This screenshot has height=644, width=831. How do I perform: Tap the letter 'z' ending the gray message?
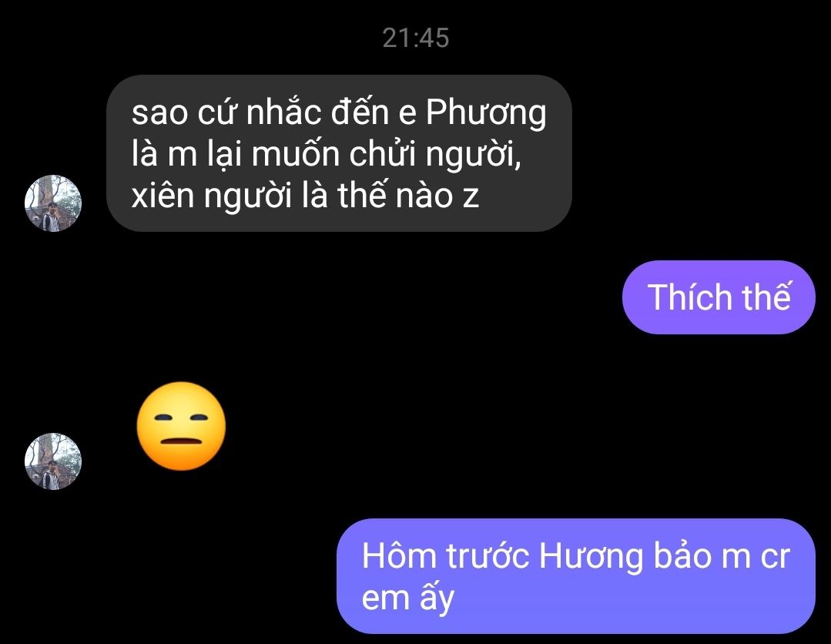pyautogui.click(x=471, y=197)
